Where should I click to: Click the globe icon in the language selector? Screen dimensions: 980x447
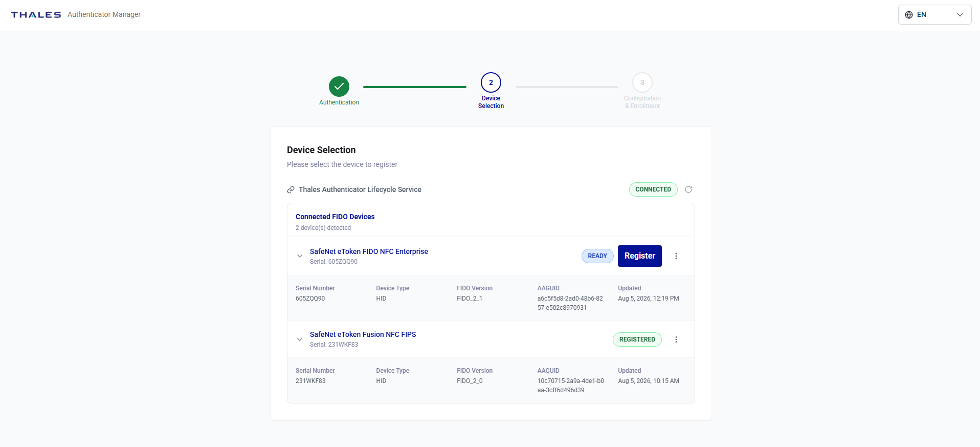[x=909, y=15]
